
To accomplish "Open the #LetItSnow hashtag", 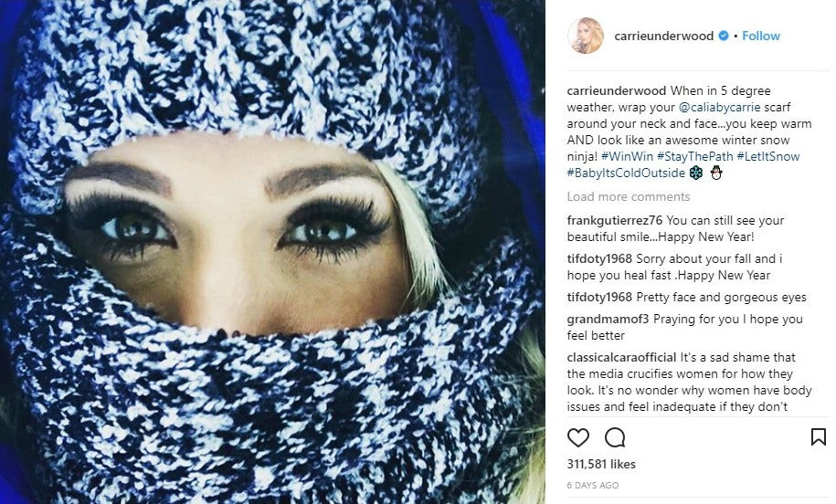I will click(767, 157).
